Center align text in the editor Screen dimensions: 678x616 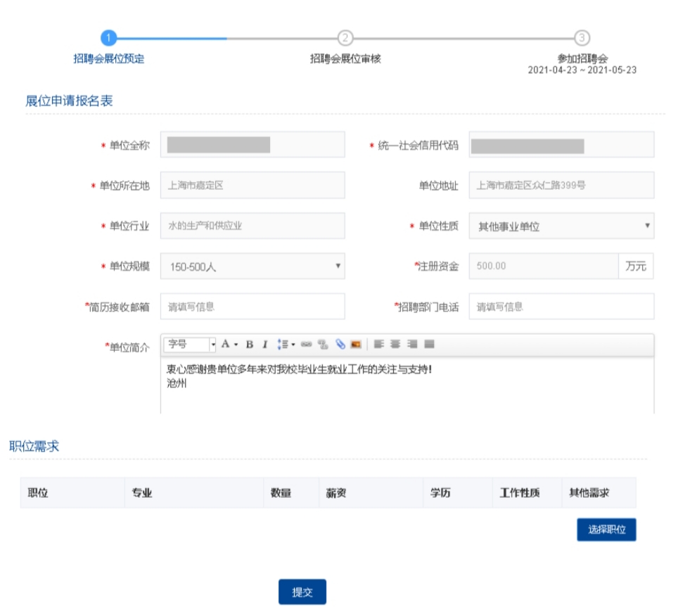point(395,345)
